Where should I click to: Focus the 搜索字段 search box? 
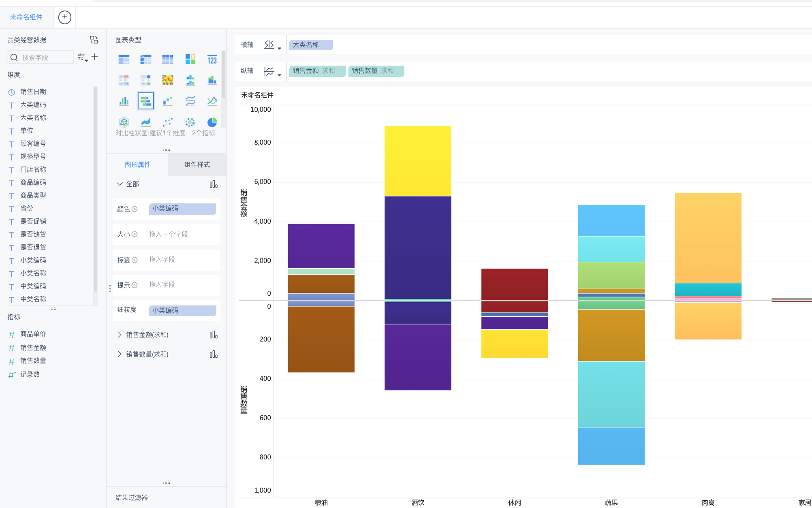[x=40, y=58]
